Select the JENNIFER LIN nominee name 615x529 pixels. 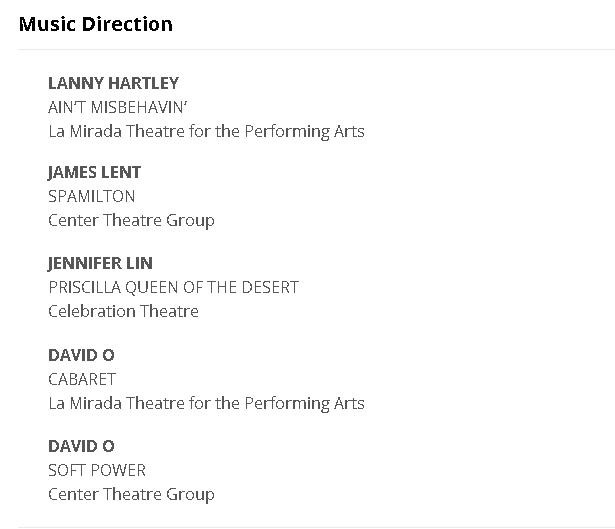pyautogui.click(x=100, y=263)
